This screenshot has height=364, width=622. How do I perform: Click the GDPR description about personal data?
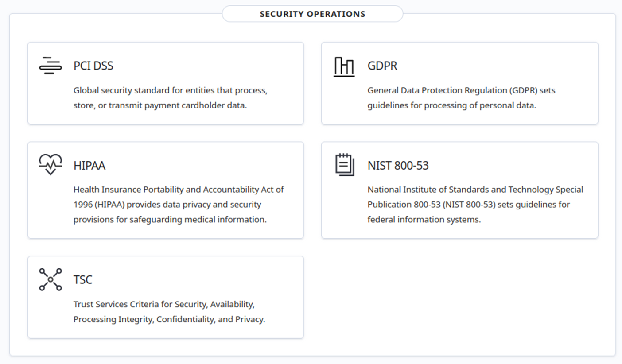461,98
